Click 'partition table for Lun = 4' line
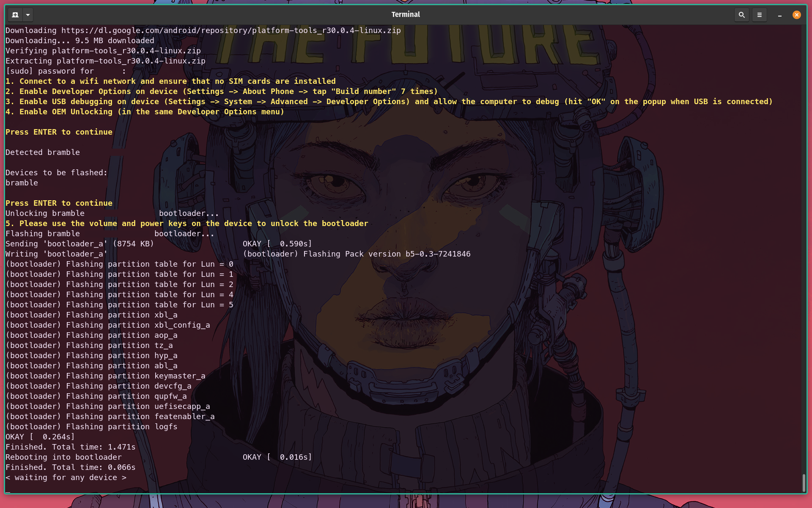Image resolution: width=812 pixels, height=508 pixels. pyautogui.click(x=119, y=295)
